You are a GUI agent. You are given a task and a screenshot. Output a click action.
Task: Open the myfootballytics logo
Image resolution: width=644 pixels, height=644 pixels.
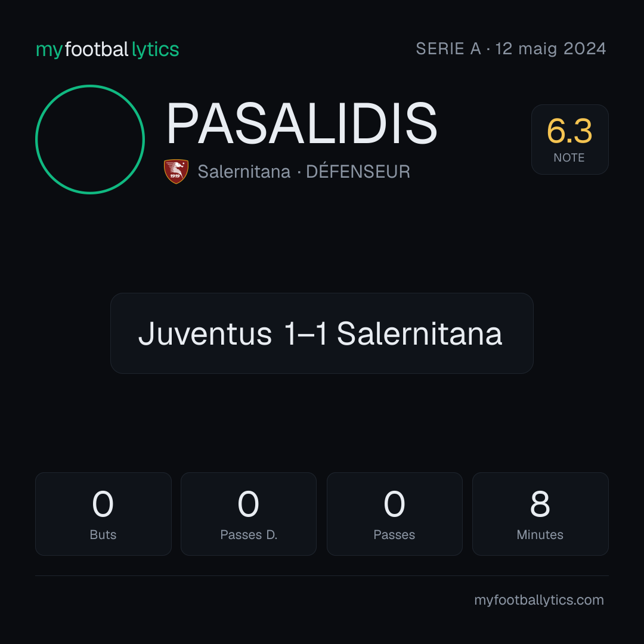click(107, 49)
